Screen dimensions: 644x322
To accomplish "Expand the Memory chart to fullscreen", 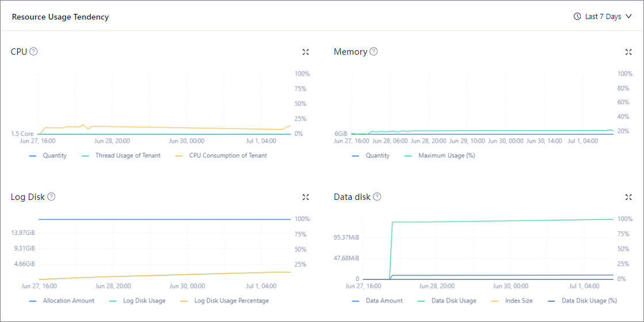I will pyautogui.click(x=628, y=52).
